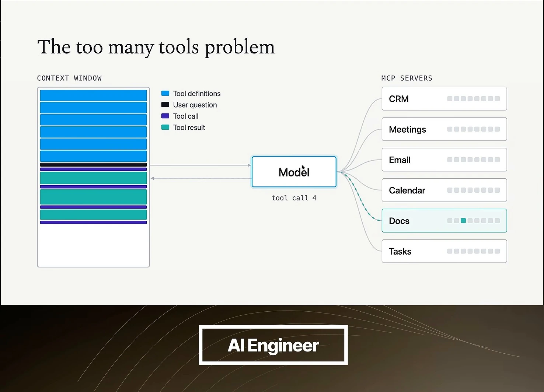Open the highlighted Docs server card

click(444, 221)
